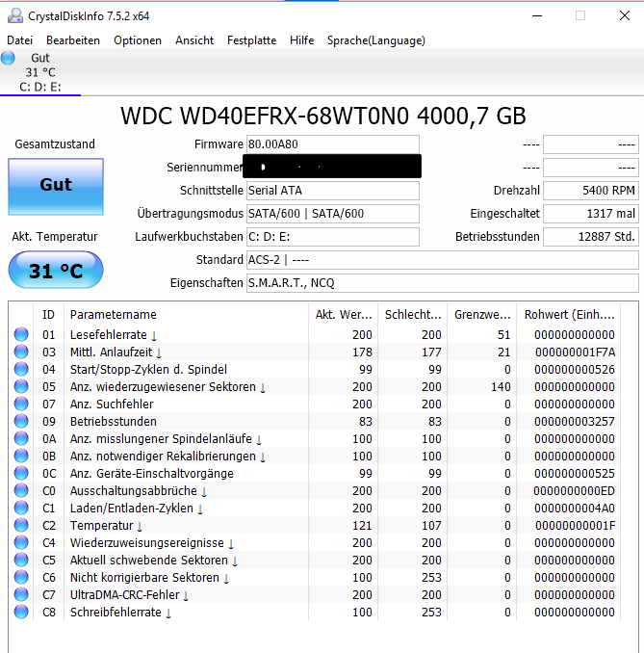Click the Gut health status button
The width and height of the screenshot is (644, 653).
coord(56,187)
